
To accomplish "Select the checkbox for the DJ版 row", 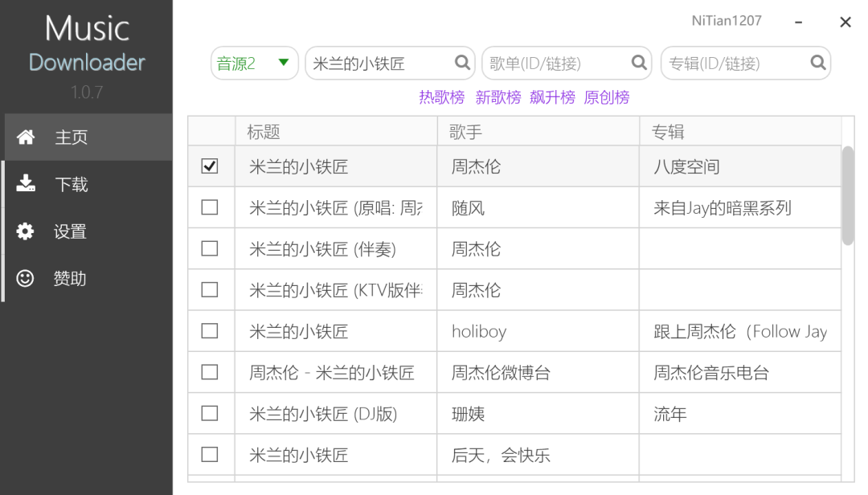I will point(211,413).
